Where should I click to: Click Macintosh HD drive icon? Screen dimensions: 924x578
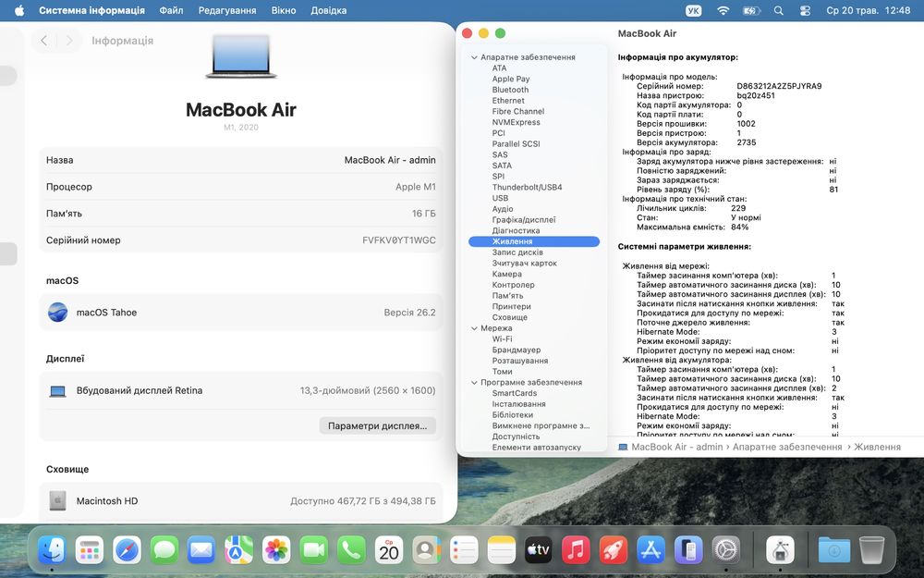57,500
